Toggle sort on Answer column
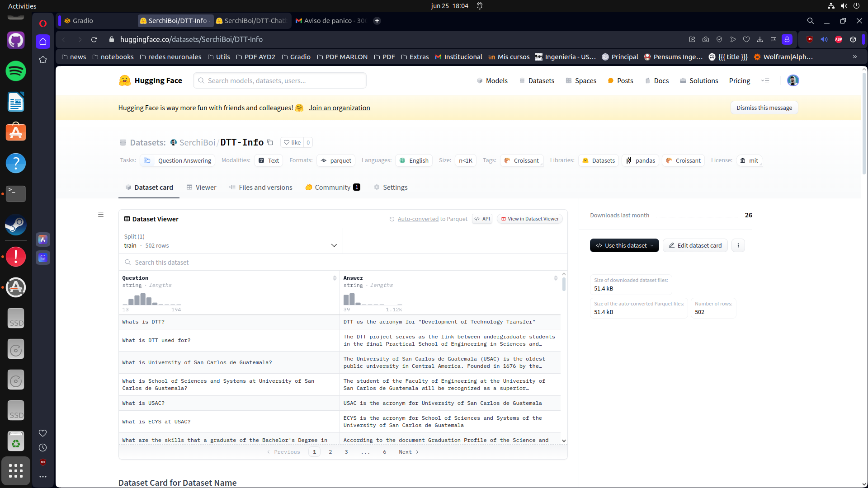 coord(556,278)
